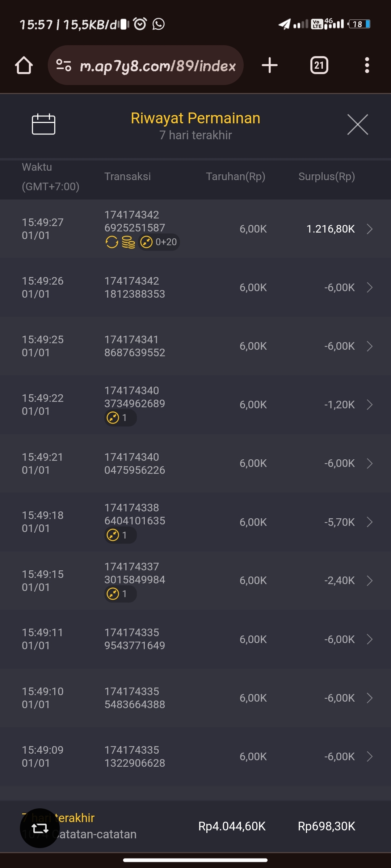
Task: Open the calendar date filter icon
Action: 43,124
